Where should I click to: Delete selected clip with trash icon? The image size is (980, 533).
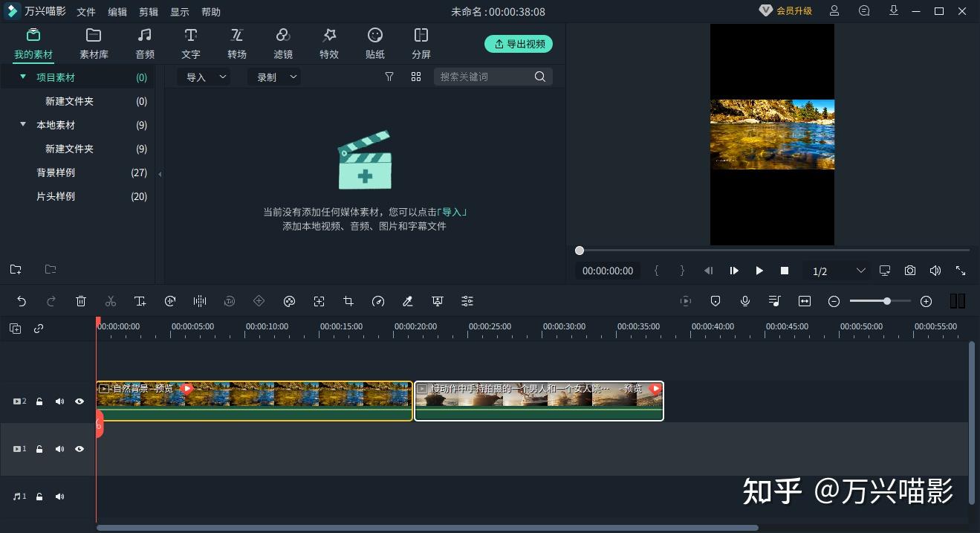(81, 301)
